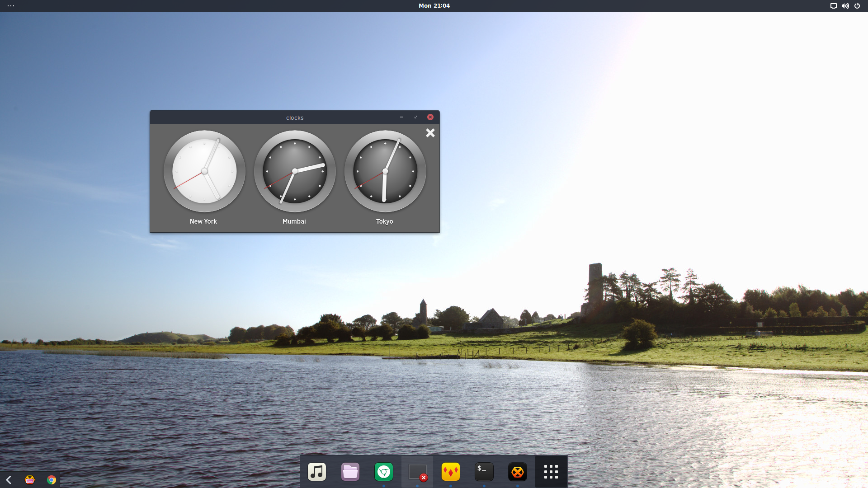Open the music player dock icon

point(317,472)
